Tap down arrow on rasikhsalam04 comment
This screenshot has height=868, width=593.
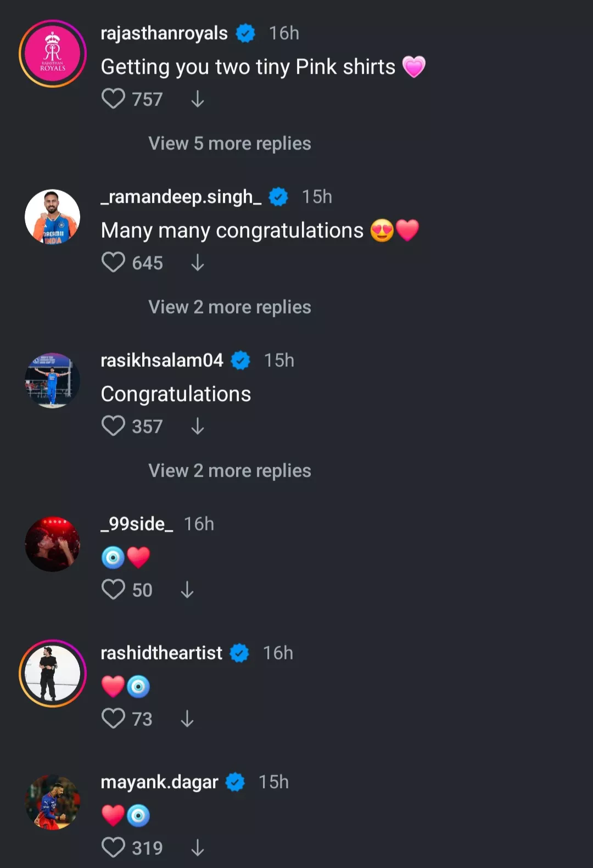click(x=198, y=426)
